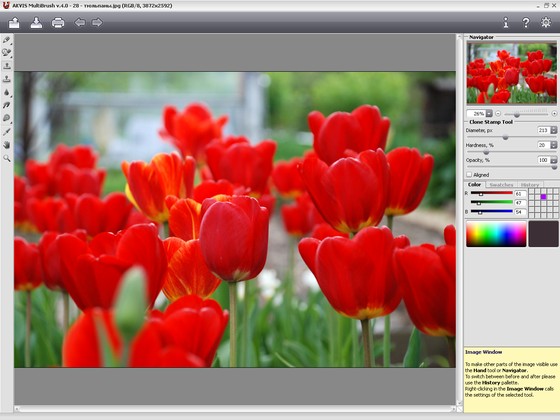Select the Zoom magnifier tool

[7, 158]
